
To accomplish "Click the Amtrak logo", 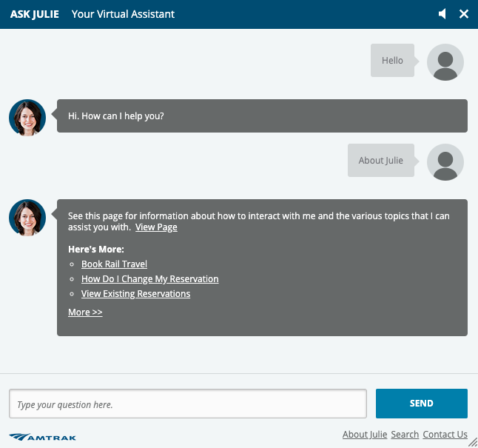I will point(42,437).
